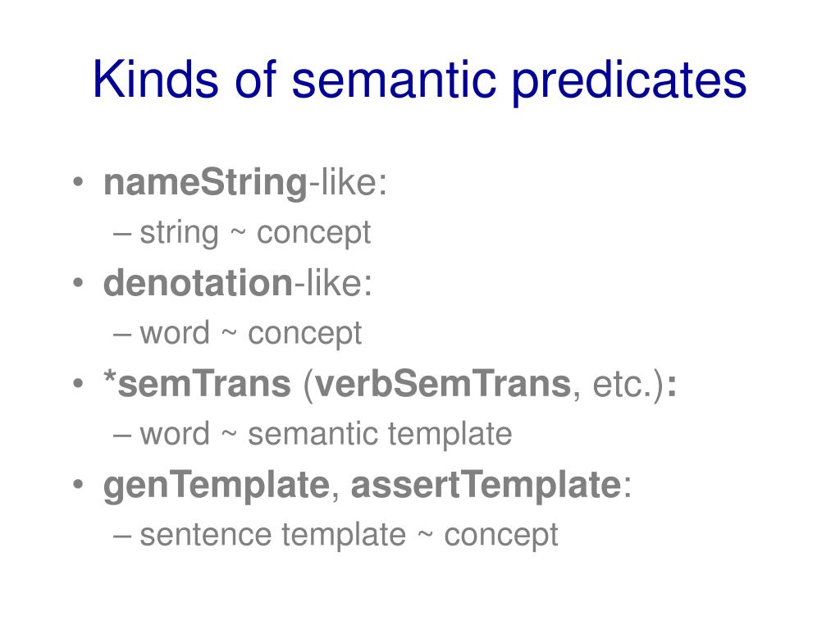Click the line sentence template ~ concept
This screenshot has height=630, width=840.
click(349, 535)
